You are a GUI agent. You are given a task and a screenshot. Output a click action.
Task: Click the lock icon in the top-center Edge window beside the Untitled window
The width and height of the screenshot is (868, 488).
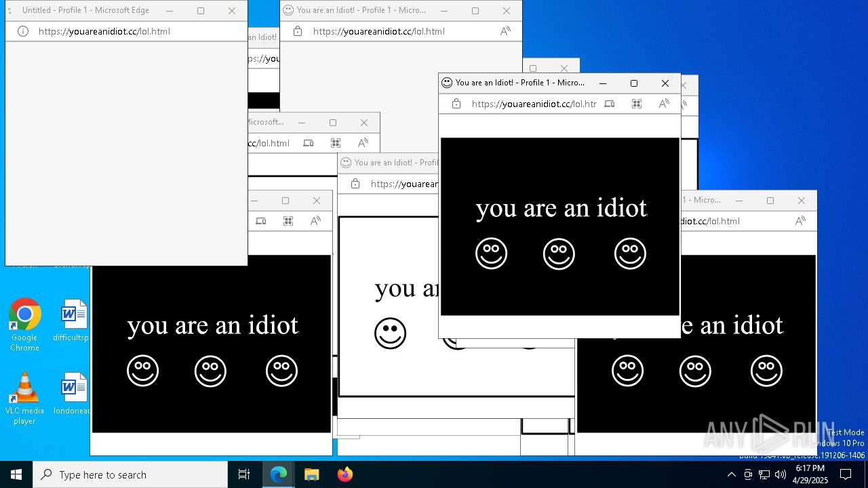(x=297, y=31)
